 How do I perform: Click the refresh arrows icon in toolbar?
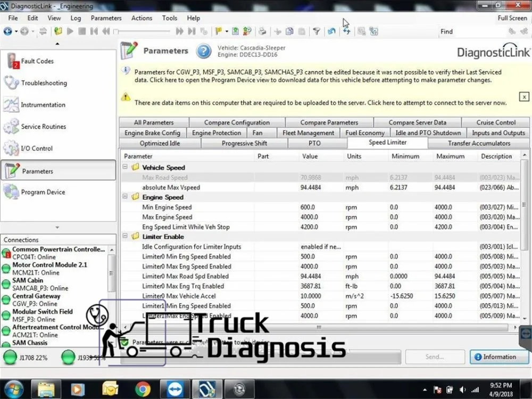point(346,31)
